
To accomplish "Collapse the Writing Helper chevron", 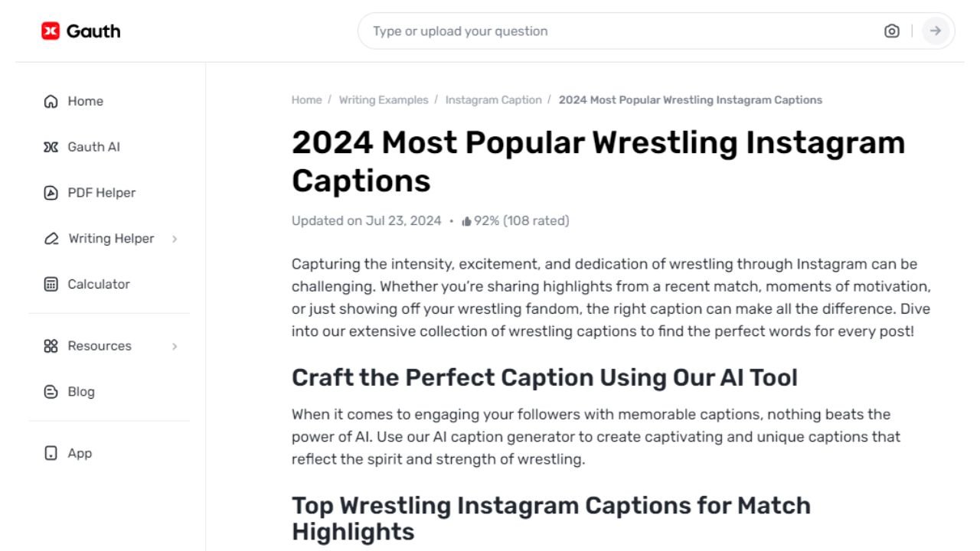I will click(175, 239).
